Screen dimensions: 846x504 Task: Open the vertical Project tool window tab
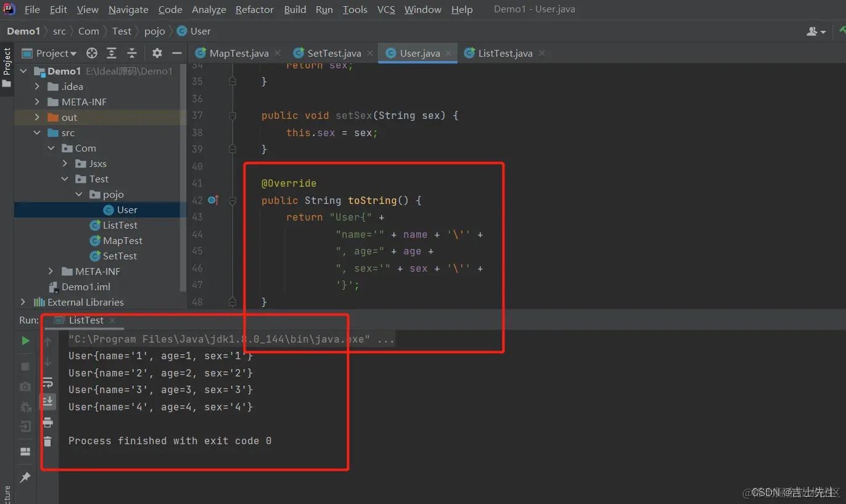(7, 68)
